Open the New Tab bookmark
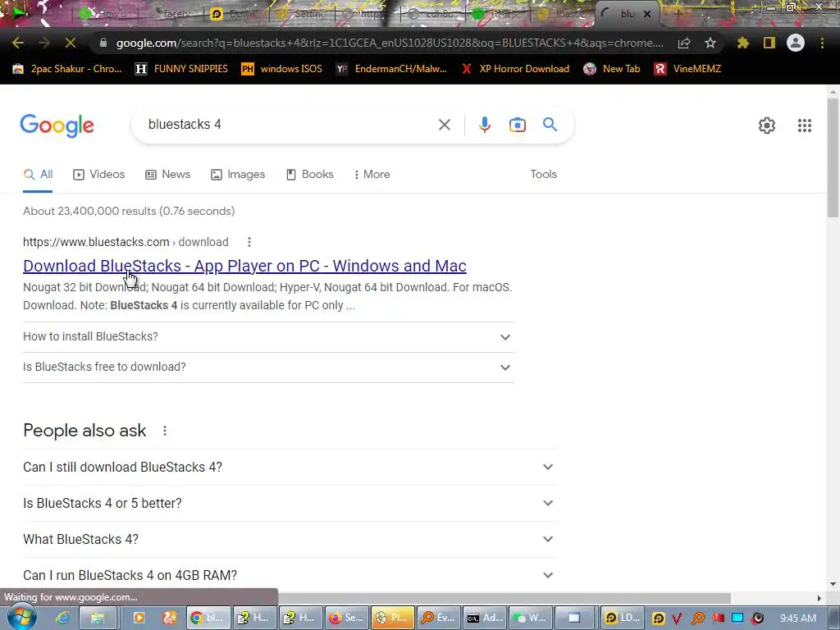Screen dimensions: 840x630 tap(612, 69)
